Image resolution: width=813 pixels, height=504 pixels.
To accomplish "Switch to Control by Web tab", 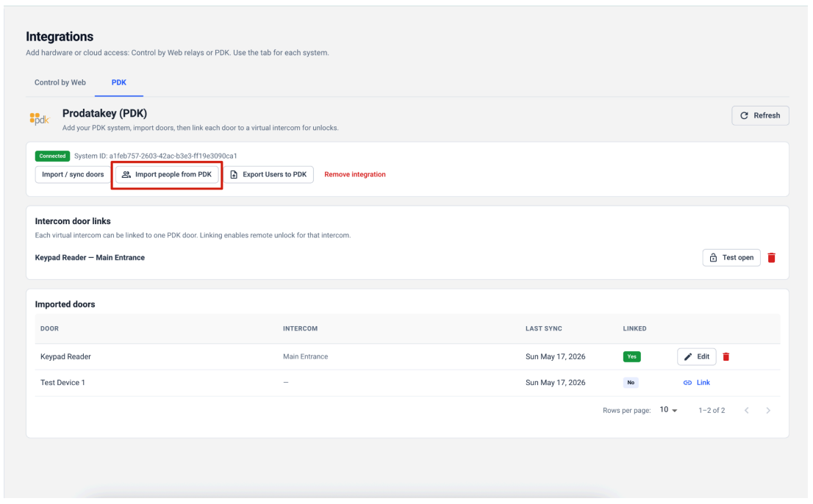I will point(60,82).
